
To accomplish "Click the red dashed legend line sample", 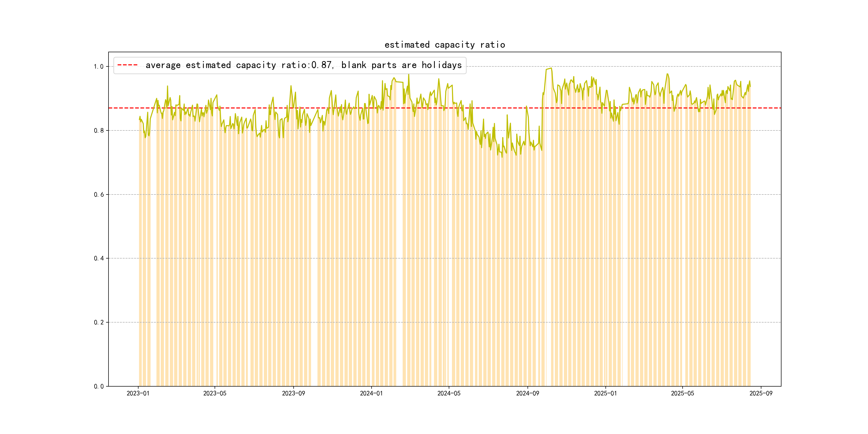I will 127,65.
